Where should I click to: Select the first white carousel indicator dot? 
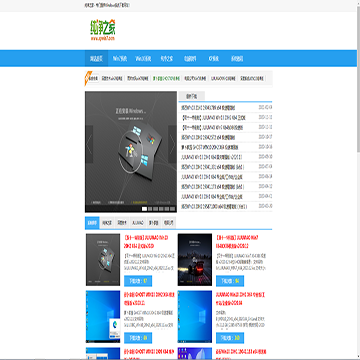(144, 209)
